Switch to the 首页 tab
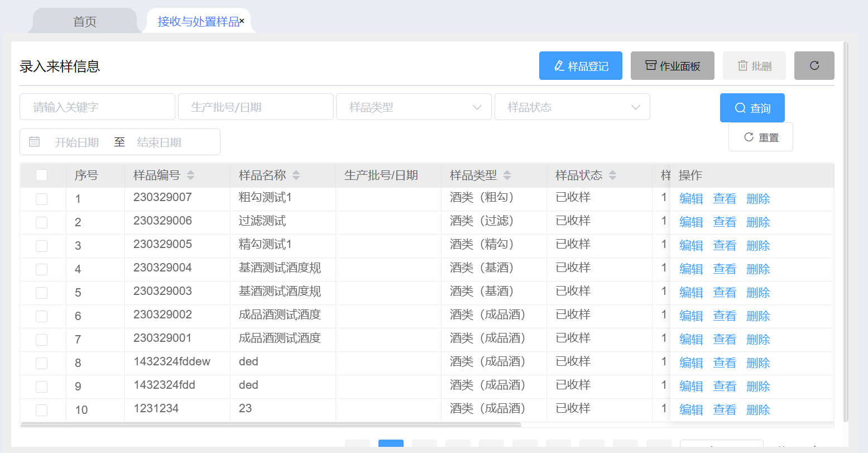868x453 pixels. [x=85, y=21]
